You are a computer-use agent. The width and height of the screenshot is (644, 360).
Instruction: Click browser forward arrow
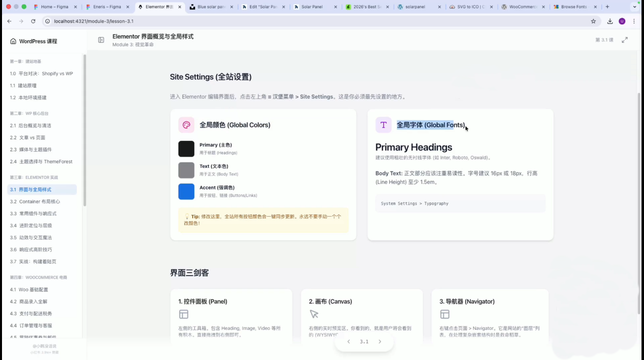point(21,21)
